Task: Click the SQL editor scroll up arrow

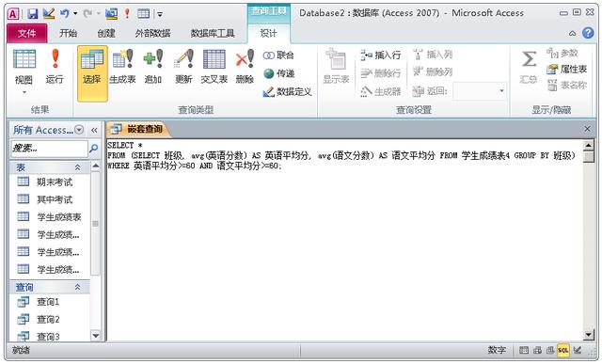Action: click(x=589, y=146)
